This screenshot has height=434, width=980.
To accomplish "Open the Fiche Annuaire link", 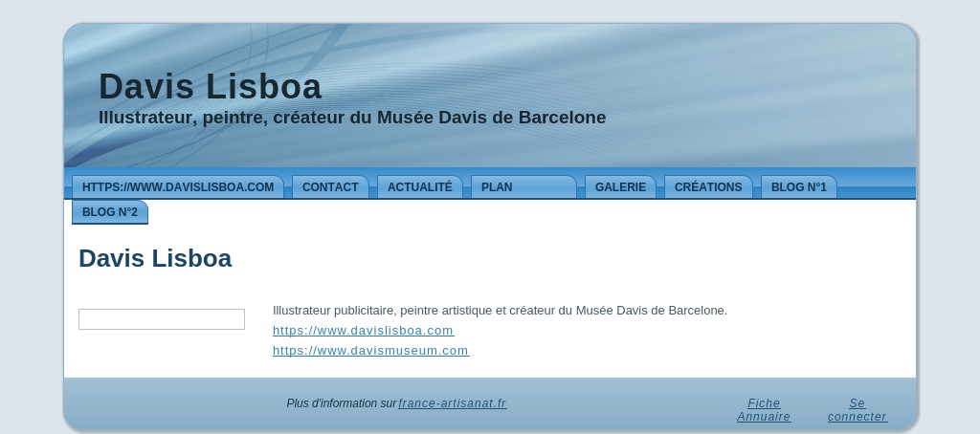I will pos(764,410).
